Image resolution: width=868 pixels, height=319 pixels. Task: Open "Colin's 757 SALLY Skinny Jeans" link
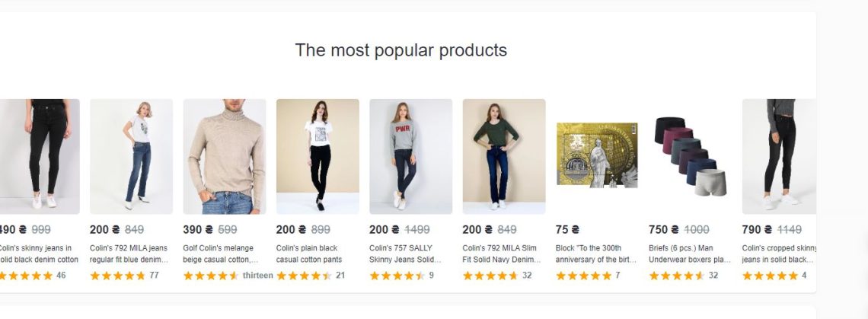(x=407, y=254)
